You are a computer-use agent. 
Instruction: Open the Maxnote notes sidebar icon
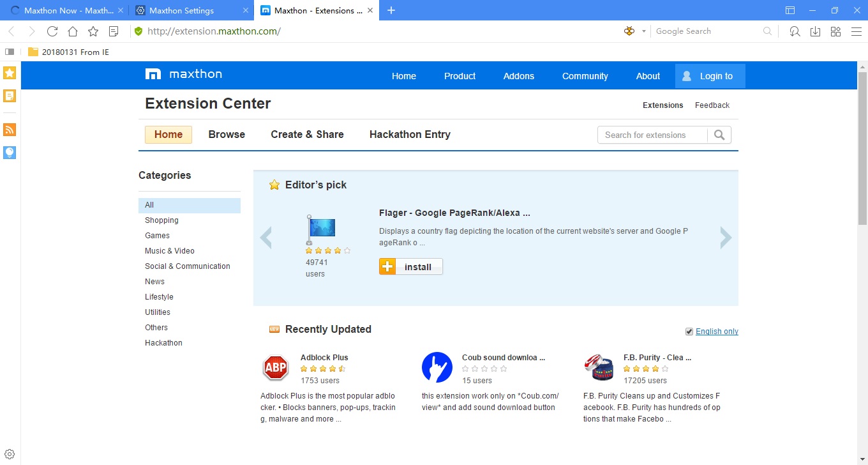9,95
